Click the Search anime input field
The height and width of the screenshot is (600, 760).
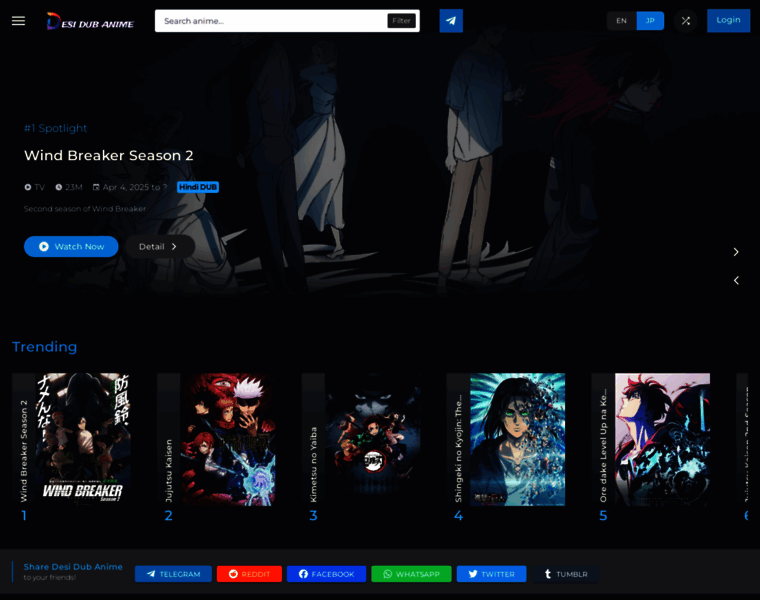(270, 21)
